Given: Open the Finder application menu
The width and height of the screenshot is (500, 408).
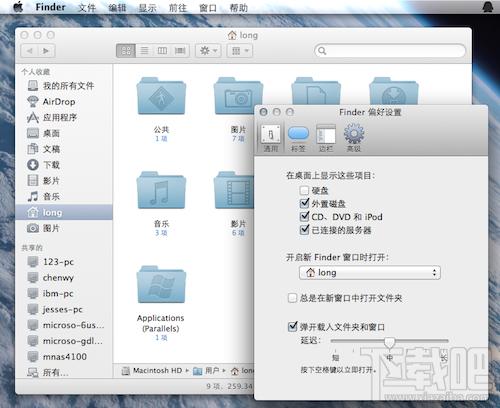Looking at the screenshot, I should pyautogui.click(x=50, y=7).
